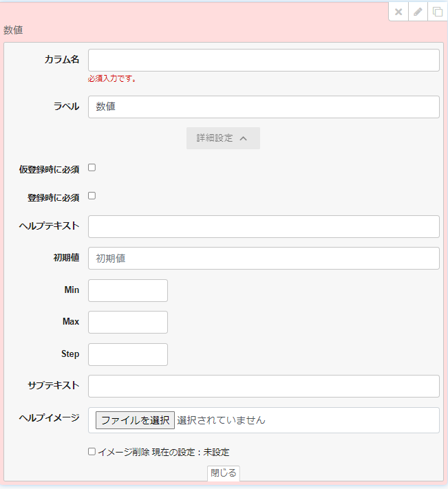This screenshot has height=489, width=448.
Task: Click the 初期値 input field
Action: pyautogui.click(x=264, y=259)
